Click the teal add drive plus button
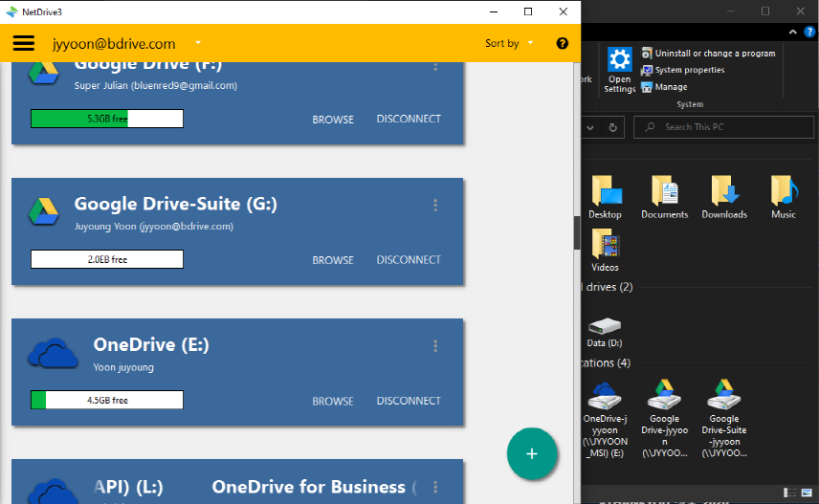Image resolution: width=819 pixels, height=504 pixels. click(x=532, y=453)
